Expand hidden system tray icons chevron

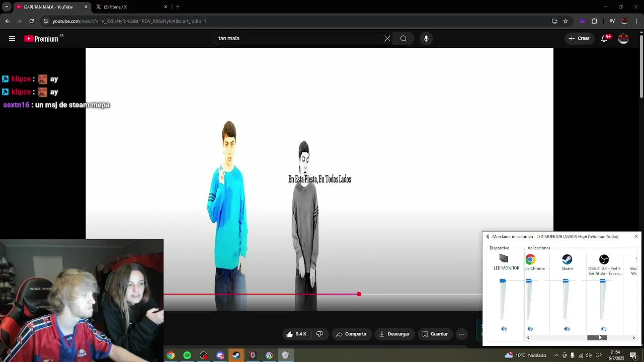pos(556,355)
